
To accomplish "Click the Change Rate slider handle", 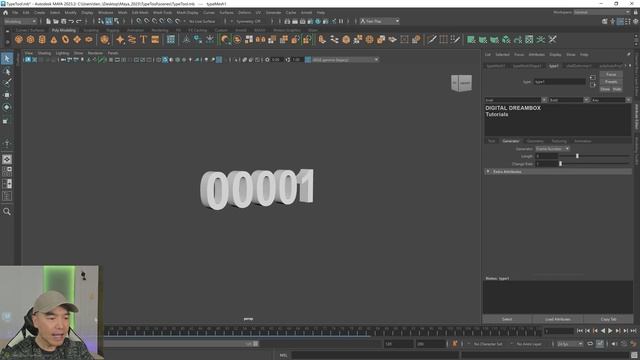I will tap(560, 164).
